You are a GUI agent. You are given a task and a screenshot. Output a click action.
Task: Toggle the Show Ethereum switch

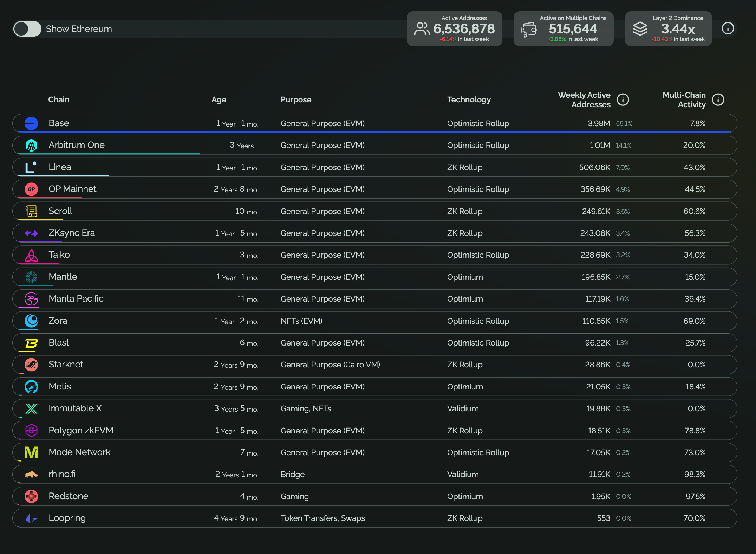tap(27, 29)
